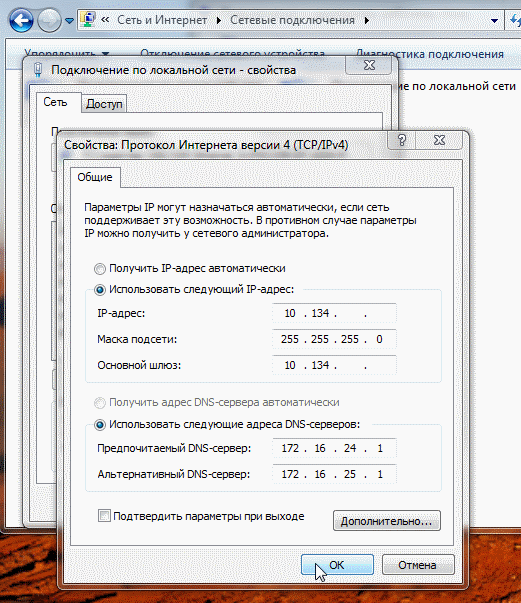
Task: Click the «Маска подсети» input field
Action: coord(334,339)
